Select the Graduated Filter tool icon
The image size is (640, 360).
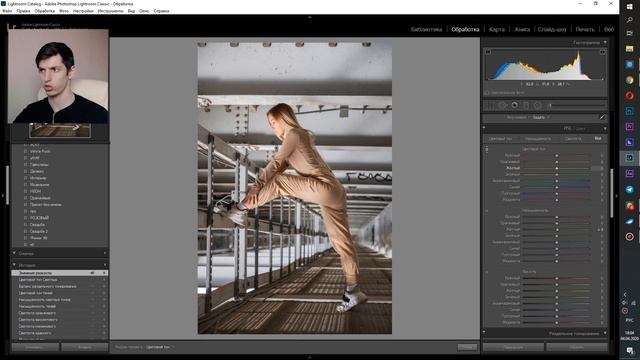tap(526, 105)
